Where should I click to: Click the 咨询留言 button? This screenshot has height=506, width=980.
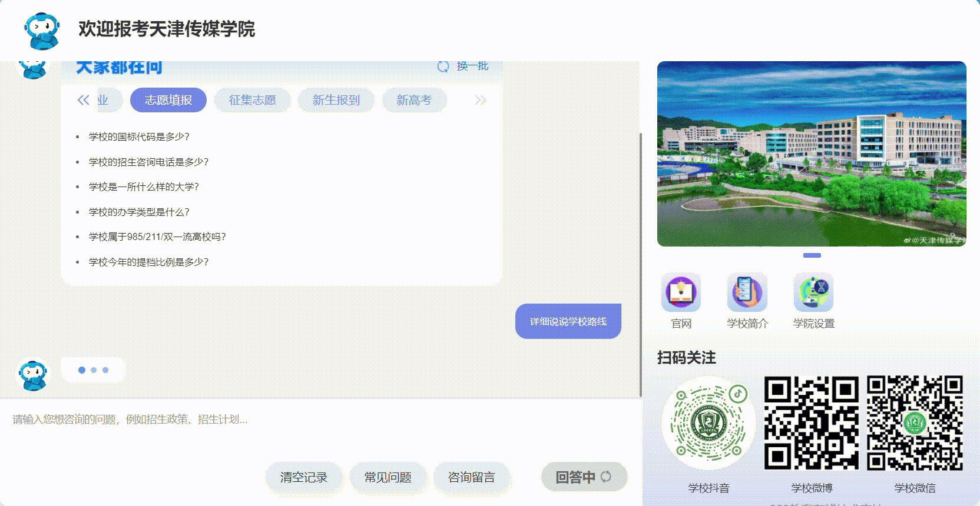(x=471, y=477)
